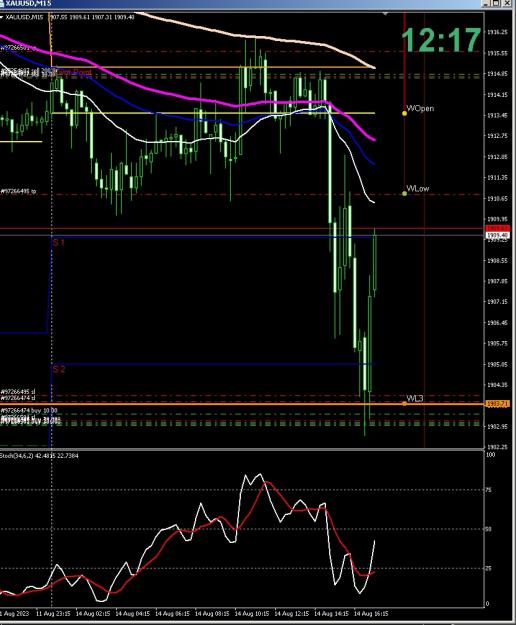Click the 1910.65 price scale value
This screenshot has height=625, width=516.
(x=497, y=198)
